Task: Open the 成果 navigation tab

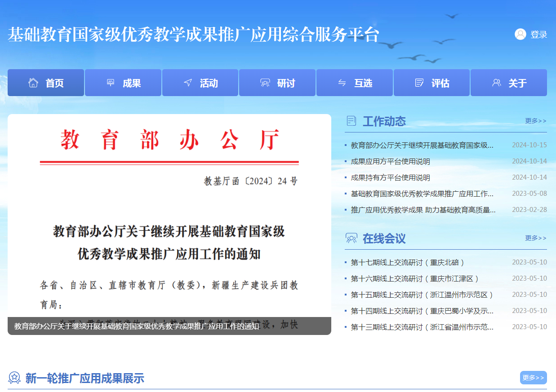Action: pyautogui.click(x=123, y=83)
